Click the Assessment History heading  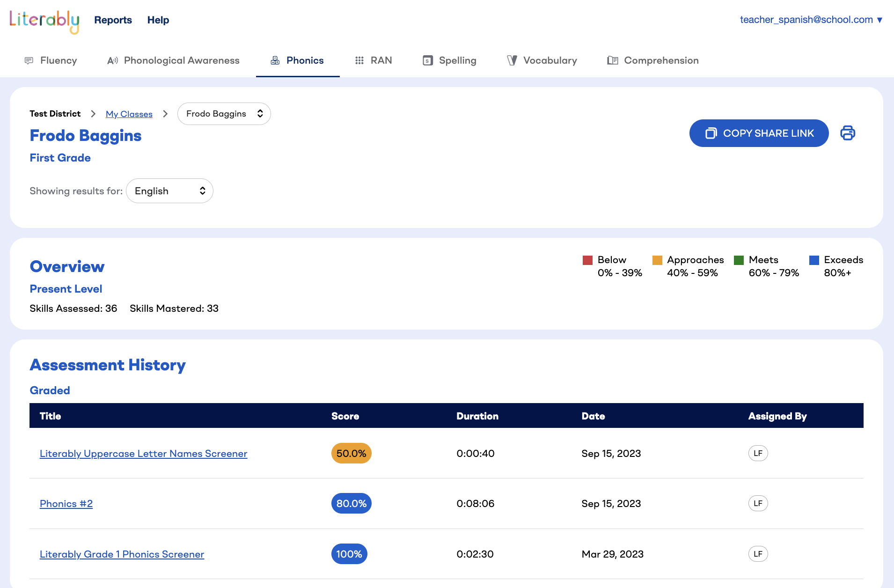pos(108,365)
